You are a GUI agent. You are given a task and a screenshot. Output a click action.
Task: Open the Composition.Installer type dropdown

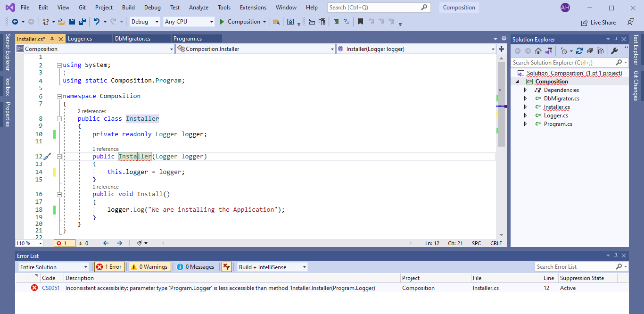pos(255,49)
